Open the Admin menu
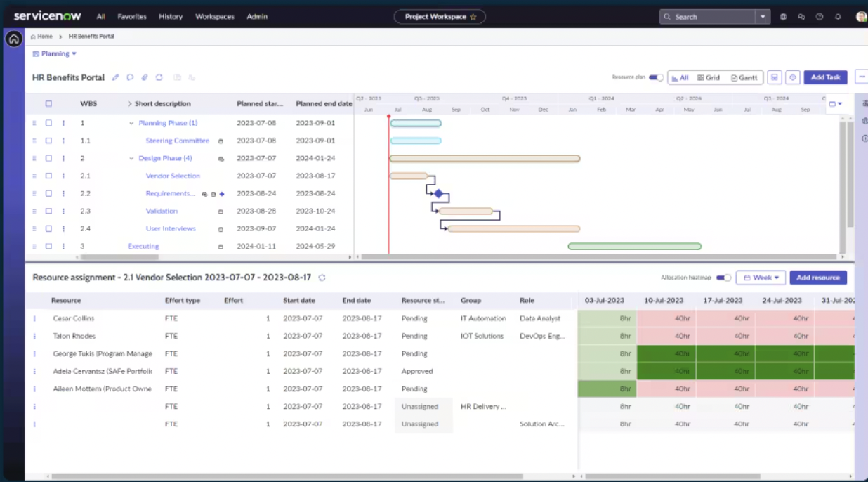868x482 pixels. click(257, 17)
